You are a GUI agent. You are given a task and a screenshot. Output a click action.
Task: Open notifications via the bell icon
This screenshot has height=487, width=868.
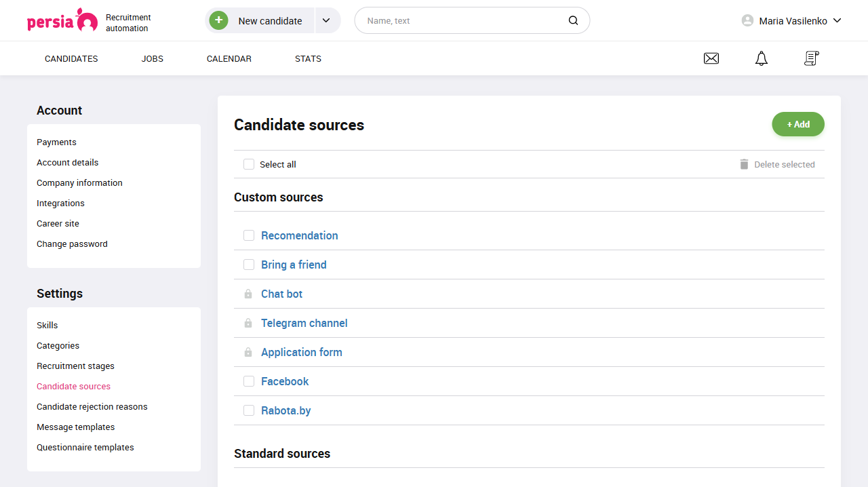761,58
